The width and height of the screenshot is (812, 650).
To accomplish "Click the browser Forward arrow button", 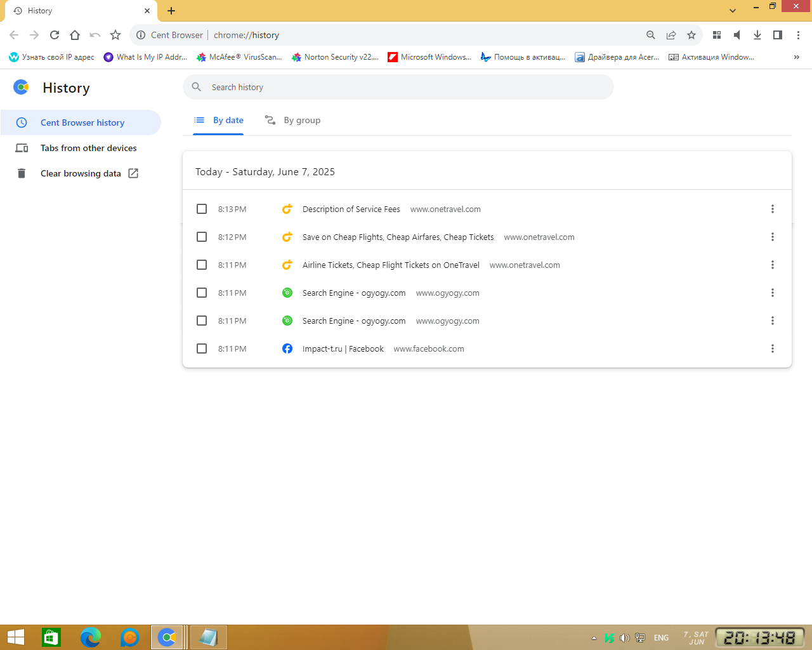I will pyautogui.click(x=34, y=35).
